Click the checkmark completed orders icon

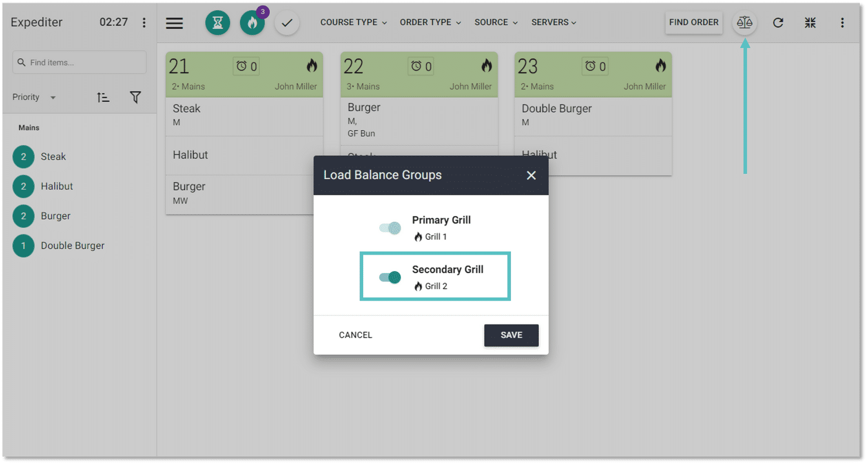(287, 23)
